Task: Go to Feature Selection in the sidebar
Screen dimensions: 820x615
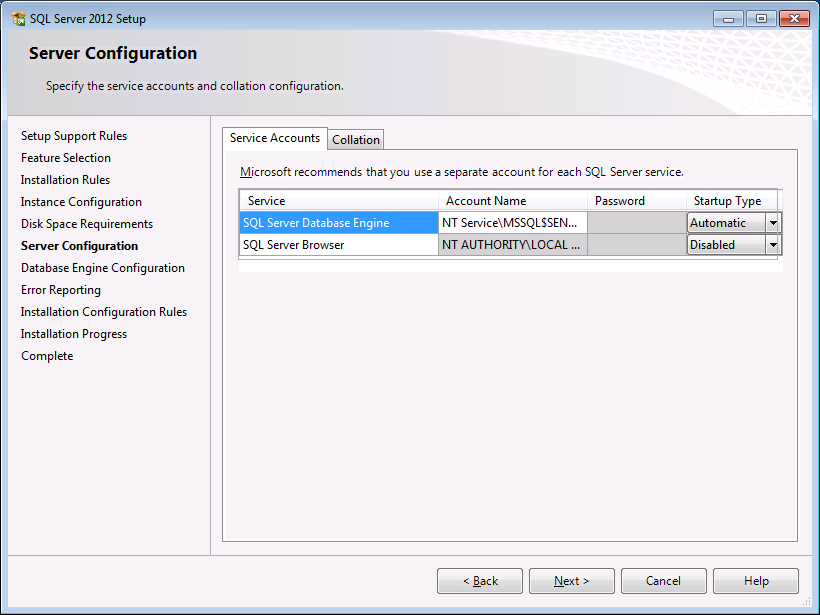Action: 65,157
